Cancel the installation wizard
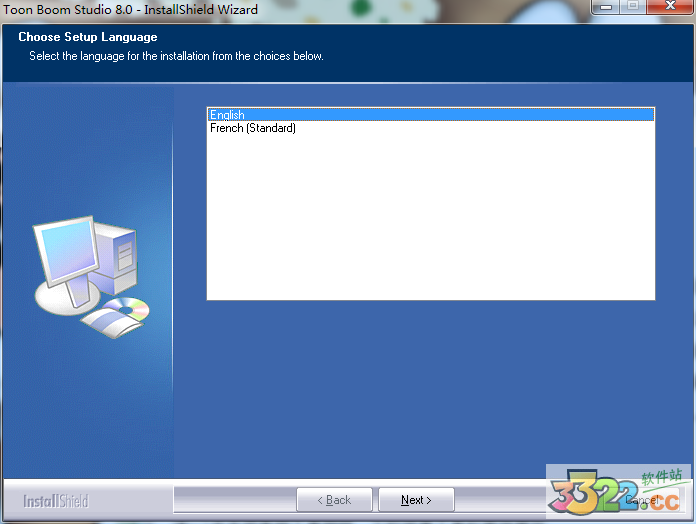The width and height of the screenshot is (696, 524). point(642,500)
